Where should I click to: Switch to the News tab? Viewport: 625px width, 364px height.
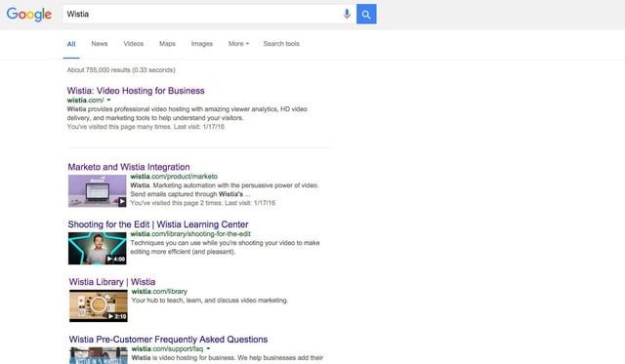click(100, 44)
